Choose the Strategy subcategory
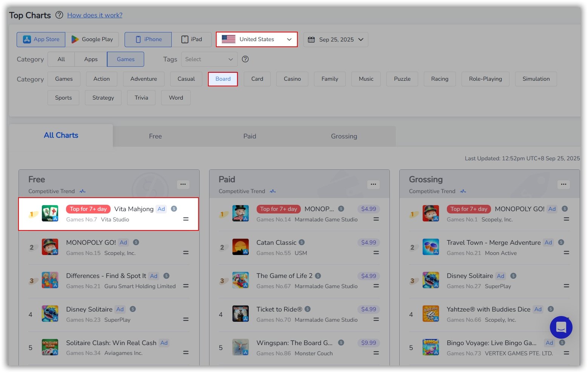This screenshot has width=588, height=373. (x=103, y=98)
